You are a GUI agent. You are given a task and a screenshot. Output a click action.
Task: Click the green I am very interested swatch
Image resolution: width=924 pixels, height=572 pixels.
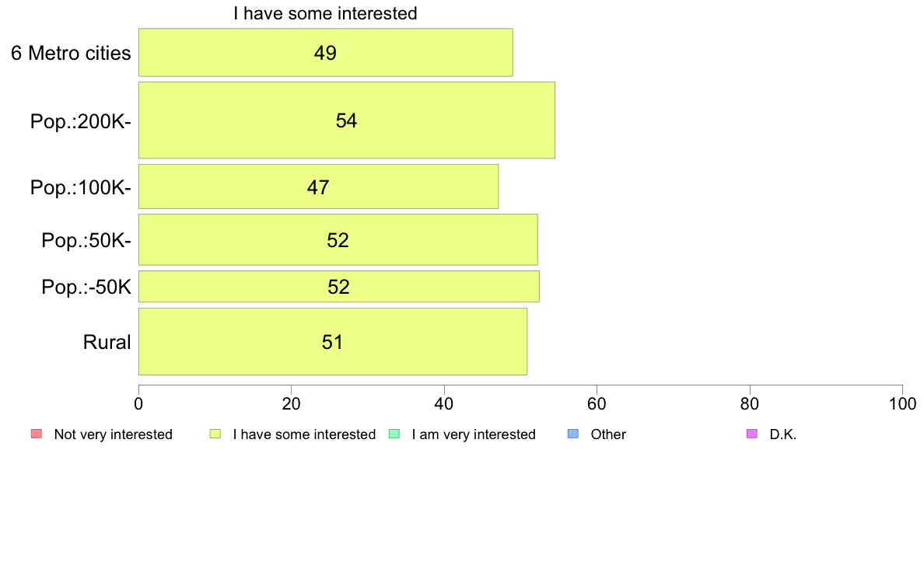394,434
